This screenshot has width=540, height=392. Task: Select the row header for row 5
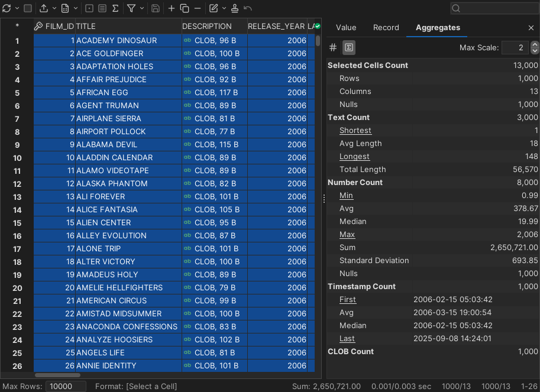coord(17,92)
